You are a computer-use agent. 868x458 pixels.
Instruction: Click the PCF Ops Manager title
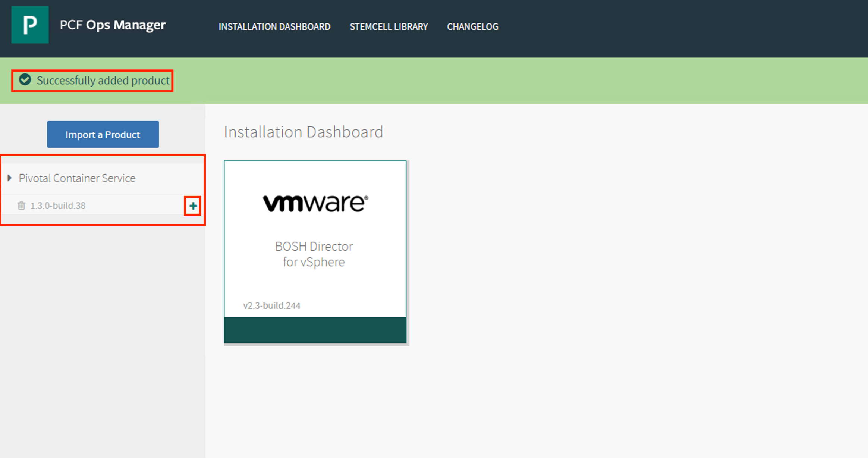pyautogui.click(x=113, y=25)
